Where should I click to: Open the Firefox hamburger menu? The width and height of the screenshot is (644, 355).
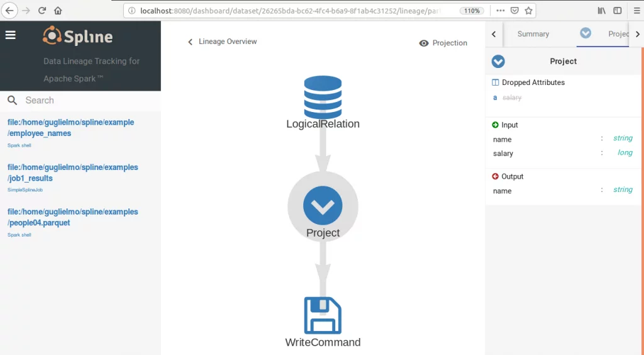[x=636, y=11]
